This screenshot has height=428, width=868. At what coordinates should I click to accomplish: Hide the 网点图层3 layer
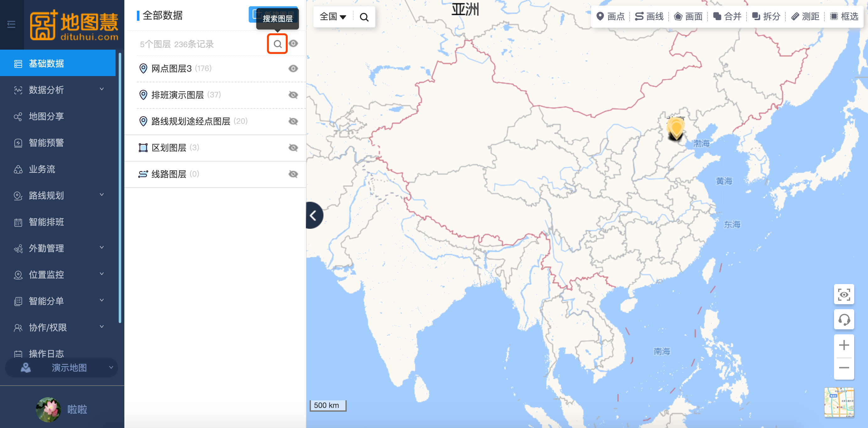pyautogui.click(x=294, y=69)
